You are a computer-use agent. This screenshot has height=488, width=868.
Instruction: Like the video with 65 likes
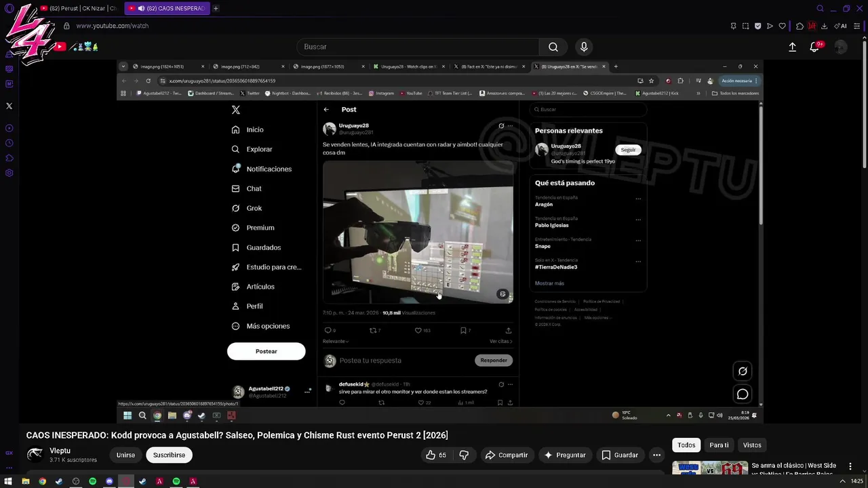click(x=436, y=455)
